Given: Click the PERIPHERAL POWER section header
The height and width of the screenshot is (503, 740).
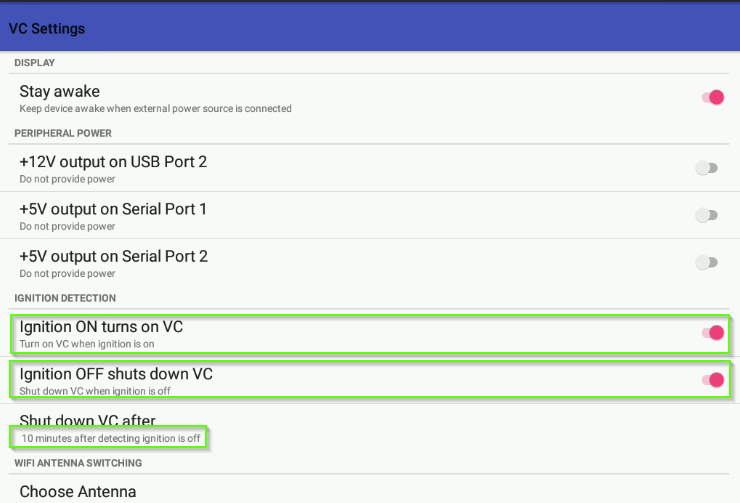Looking at the screenshot, I should (x=63, y=134).
